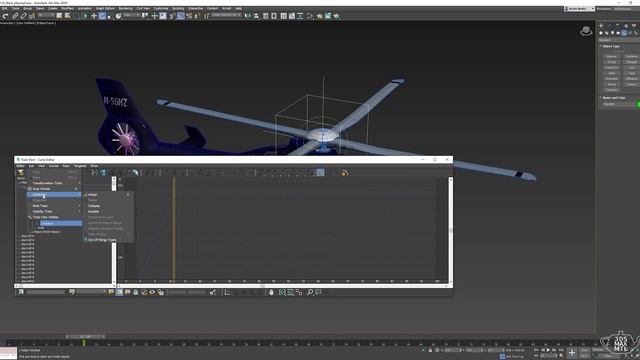Choose Collapse in Controller submenu
Image resolution: width=640 pixels, height=360 pixels.
point(108,206)
